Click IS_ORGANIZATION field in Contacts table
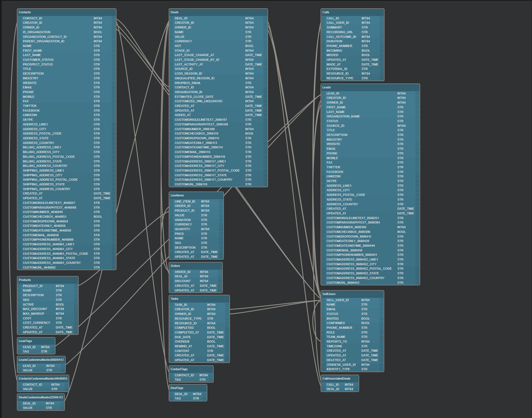 point(36,32)
